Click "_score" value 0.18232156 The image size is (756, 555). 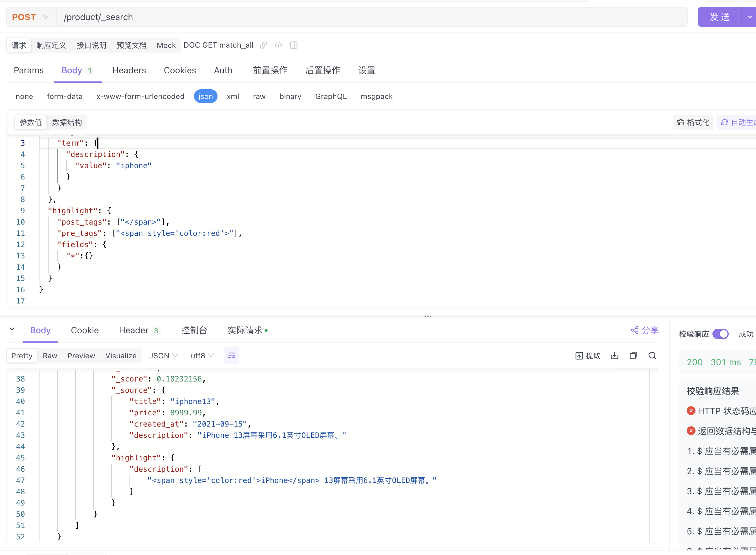click(x=179, y=379)
